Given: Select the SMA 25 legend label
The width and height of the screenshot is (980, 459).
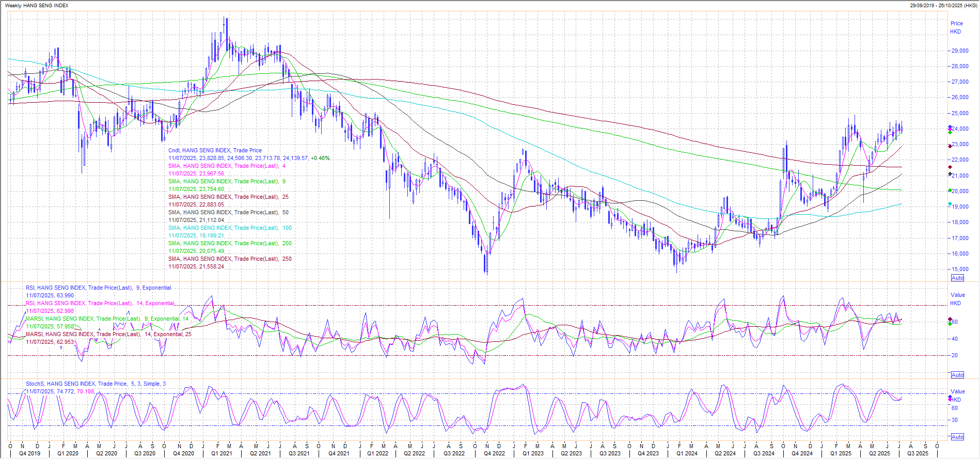Looking at the screenshot, I should click(228, 197).
